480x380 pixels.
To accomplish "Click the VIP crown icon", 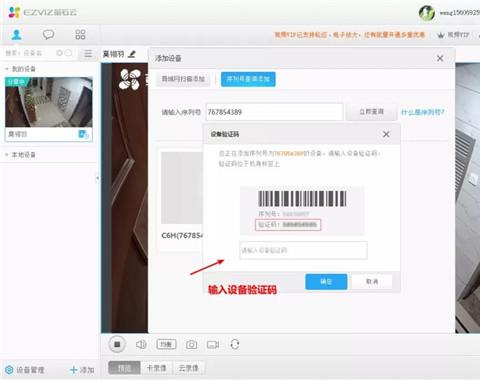I will tap(441, 35).
